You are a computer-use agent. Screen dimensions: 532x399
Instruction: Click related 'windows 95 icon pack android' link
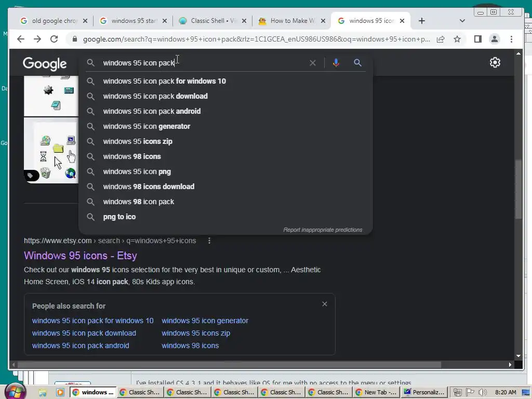81,345
